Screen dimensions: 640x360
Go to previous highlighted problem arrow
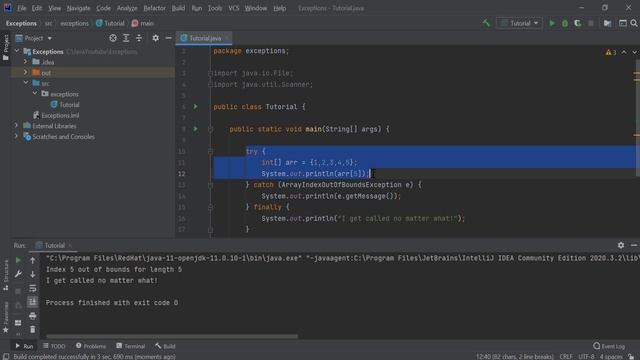[x=624, y=52]
